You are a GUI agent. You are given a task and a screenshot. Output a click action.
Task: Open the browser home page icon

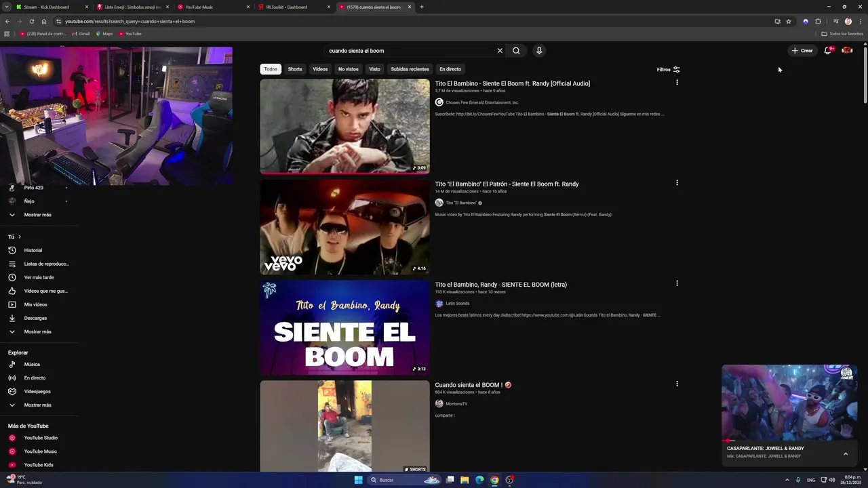coord(44,21)
